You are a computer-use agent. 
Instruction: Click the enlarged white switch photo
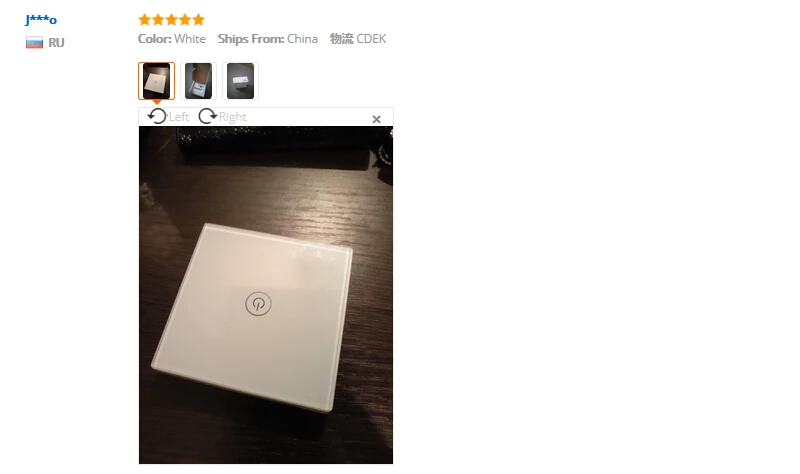coord(266,295)
